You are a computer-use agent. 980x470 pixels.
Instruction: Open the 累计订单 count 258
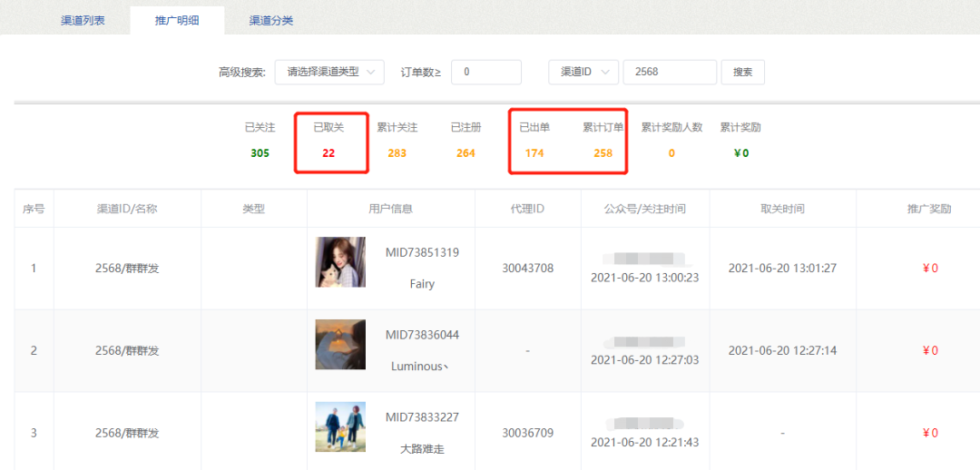[x=603, y=153]
